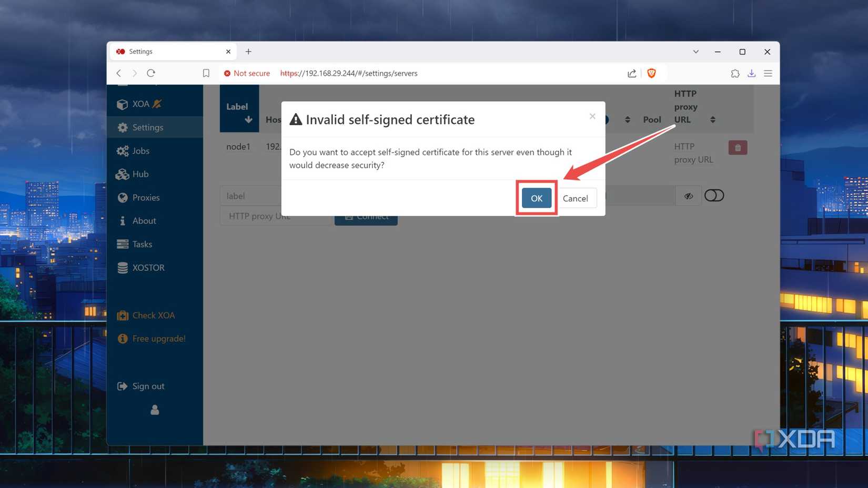Image resolution: width=868 pixels, height=488 pixels.
Task: Open Brave Shields icon
Action: [x=651, y=73]
